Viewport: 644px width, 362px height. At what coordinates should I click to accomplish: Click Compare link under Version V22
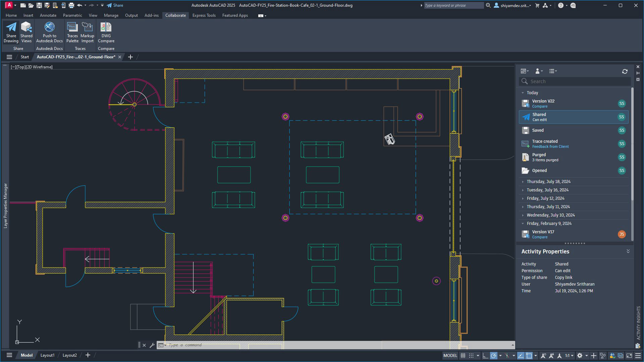(x=539, y=107)
